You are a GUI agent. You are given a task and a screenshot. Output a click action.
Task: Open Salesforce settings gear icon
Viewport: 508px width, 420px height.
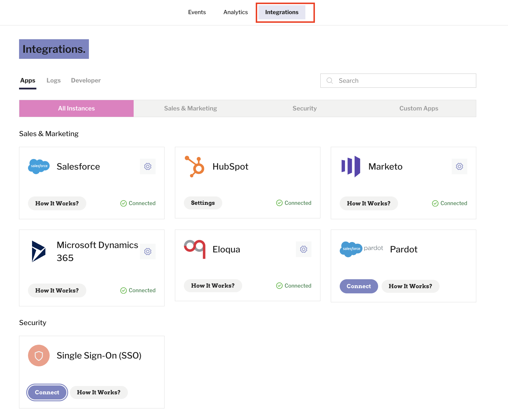(x=148, y=166)
